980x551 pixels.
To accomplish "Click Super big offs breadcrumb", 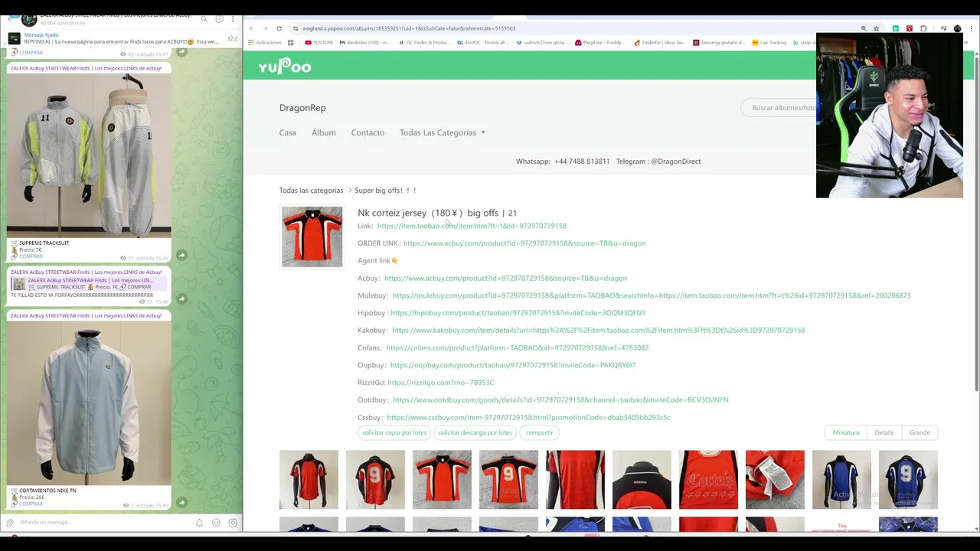I will point(385,191).
